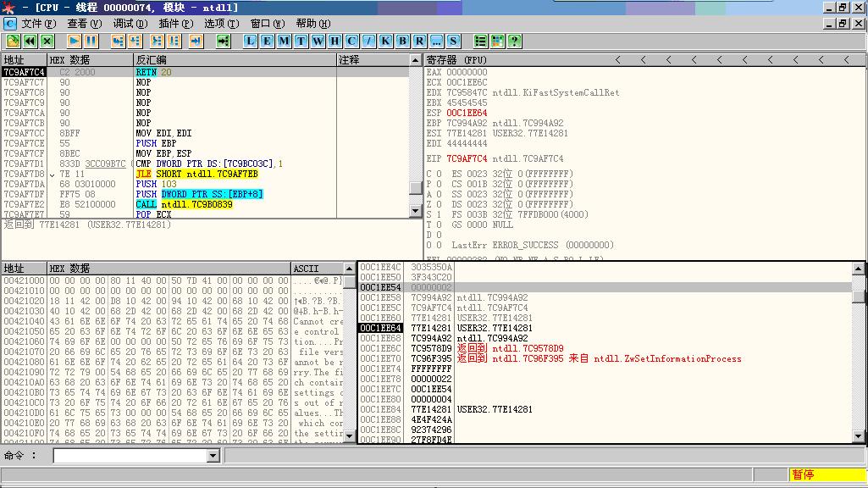
Task: Click the Trace Over toolbar icon
Action: click(x=174, y=41)
